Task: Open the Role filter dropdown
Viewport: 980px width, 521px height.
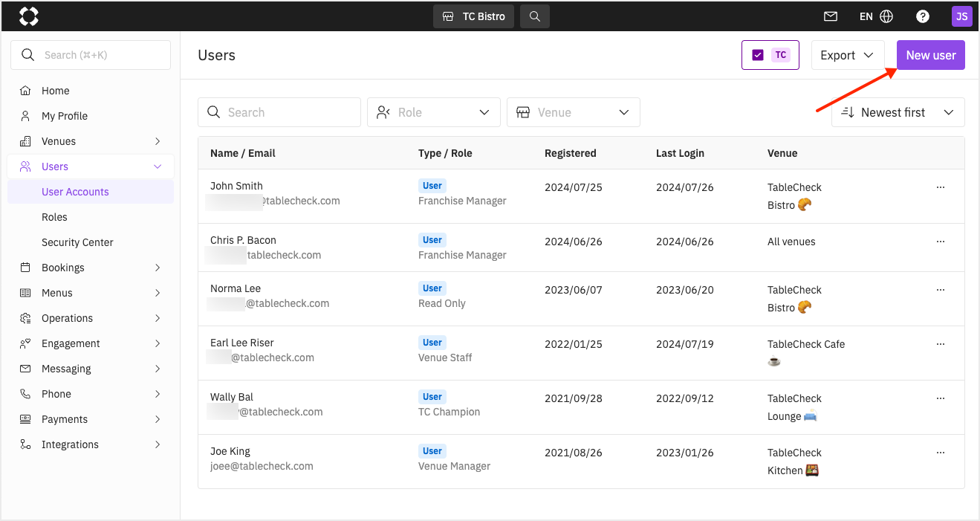Action: [434, 112]
